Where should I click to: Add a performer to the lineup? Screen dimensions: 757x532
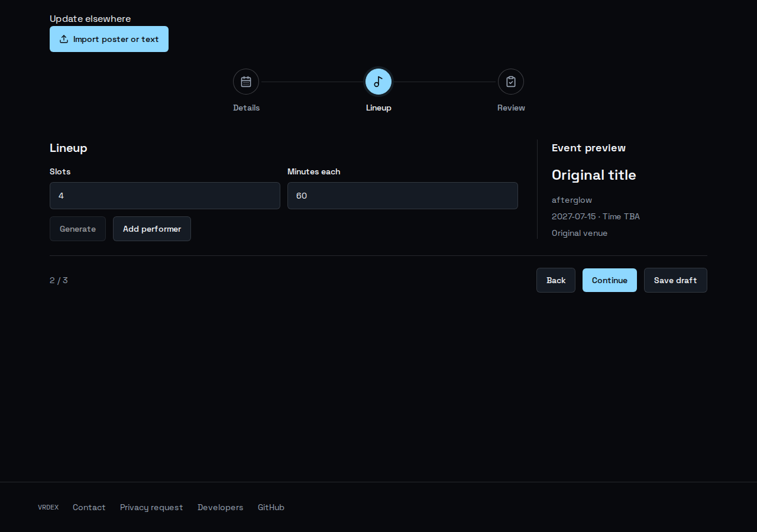point(152,229)
